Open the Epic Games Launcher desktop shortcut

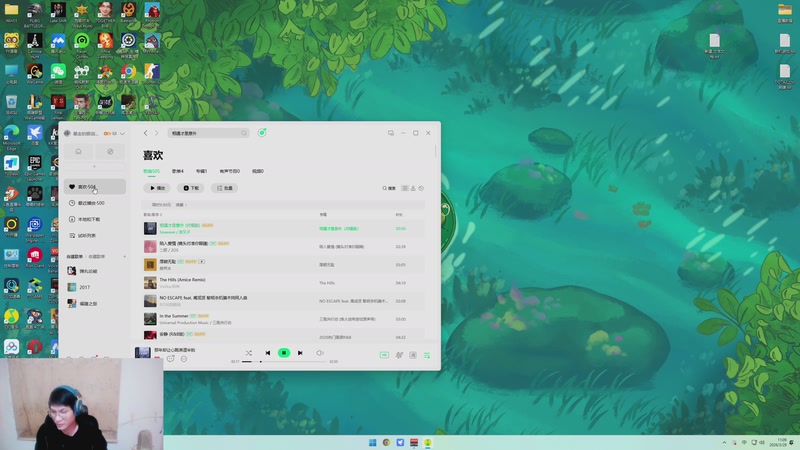click(x=35, y=166)
